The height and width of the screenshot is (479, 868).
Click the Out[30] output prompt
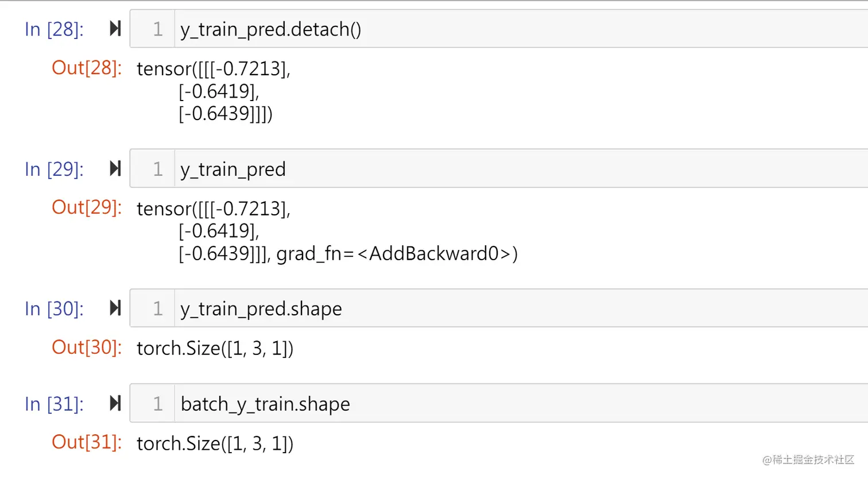coord(87,347)
